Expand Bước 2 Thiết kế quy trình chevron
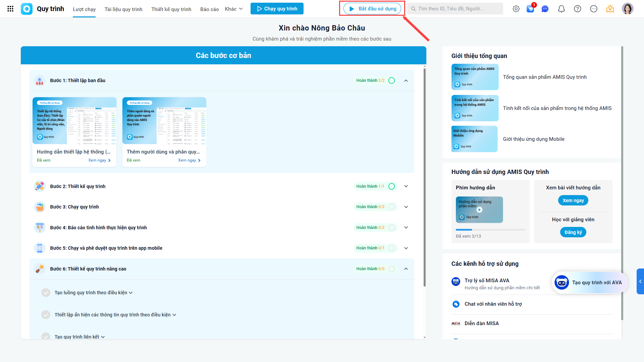644x362 pixels. (406, 186)
